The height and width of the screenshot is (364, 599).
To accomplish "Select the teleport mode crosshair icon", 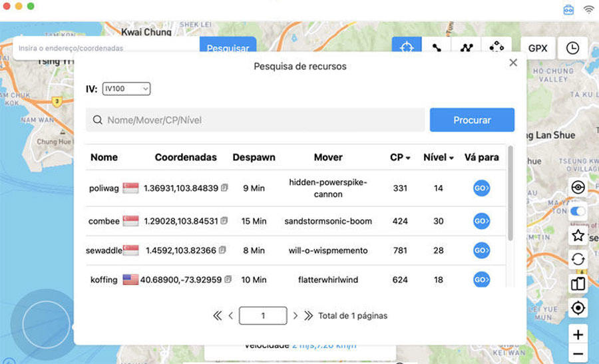I will (x=407, y=48).
